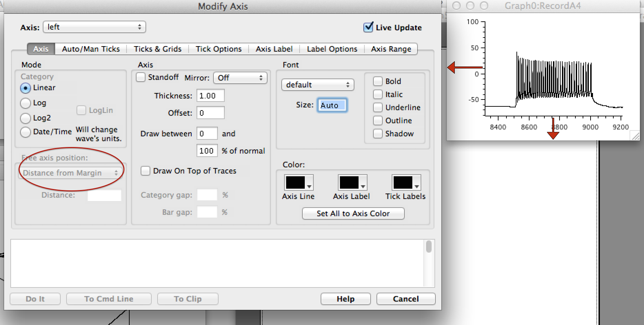Click the red left-pointing arrow on graph
644x325 pixels.
pyautogui.click(x=464, y=67)
